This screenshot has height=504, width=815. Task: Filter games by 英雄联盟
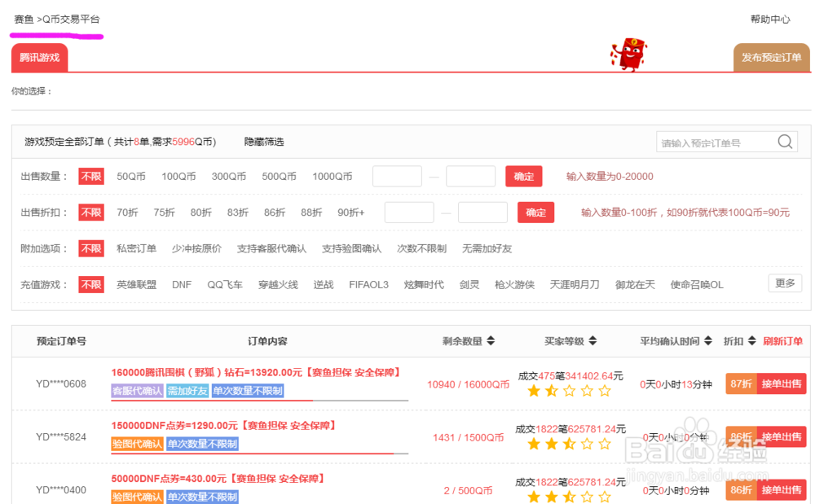(136, 284)
